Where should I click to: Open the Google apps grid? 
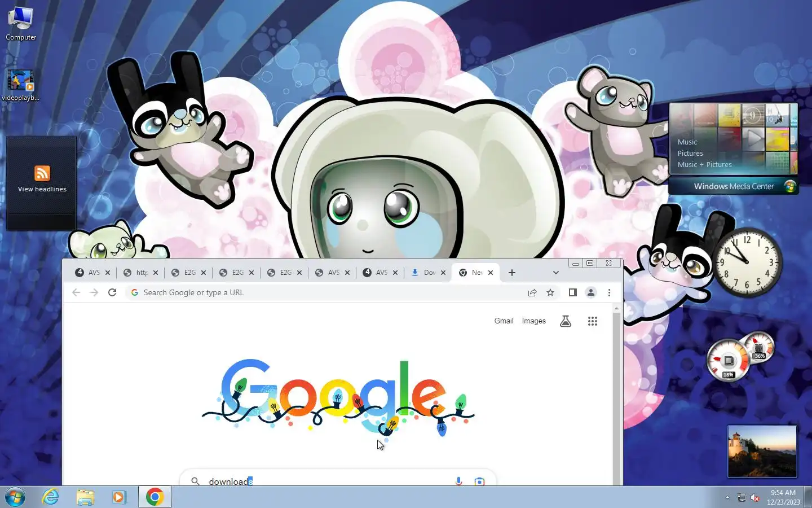[592, 321]
